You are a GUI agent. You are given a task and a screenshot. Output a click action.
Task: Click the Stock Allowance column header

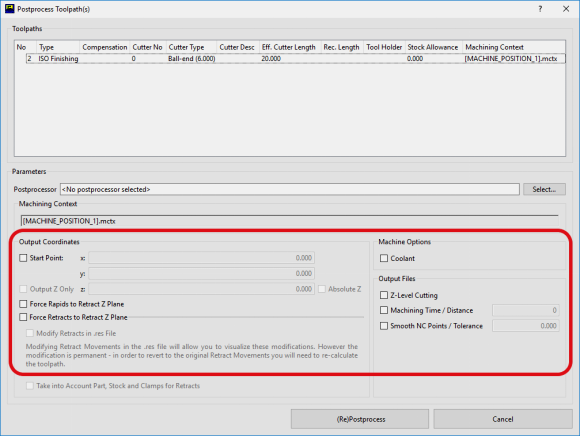434,47
